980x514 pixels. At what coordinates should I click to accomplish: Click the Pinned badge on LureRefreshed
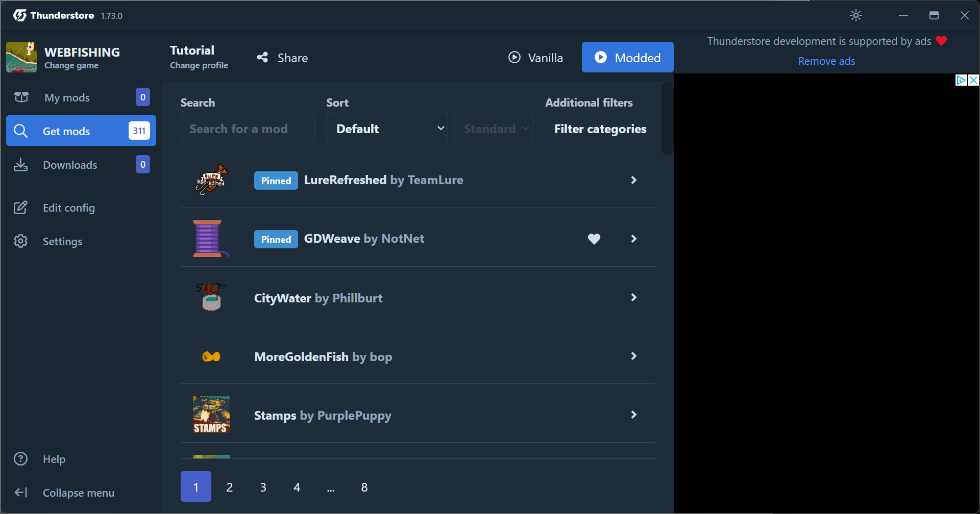(276, 181)
